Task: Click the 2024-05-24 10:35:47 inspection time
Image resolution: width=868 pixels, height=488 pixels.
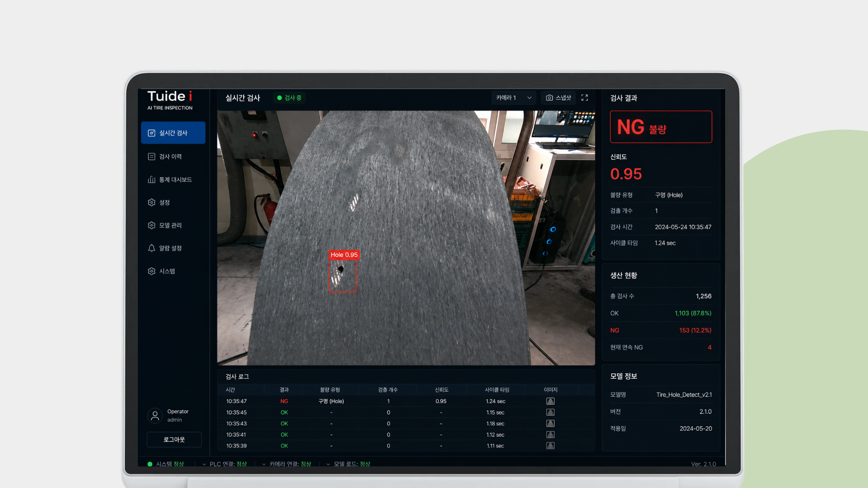Action: (x=683, y=227)
